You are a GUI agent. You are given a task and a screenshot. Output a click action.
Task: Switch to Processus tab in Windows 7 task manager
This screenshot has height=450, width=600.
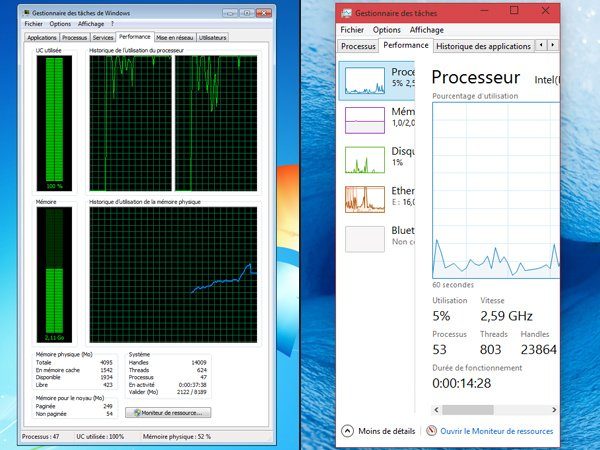(74, 38)
